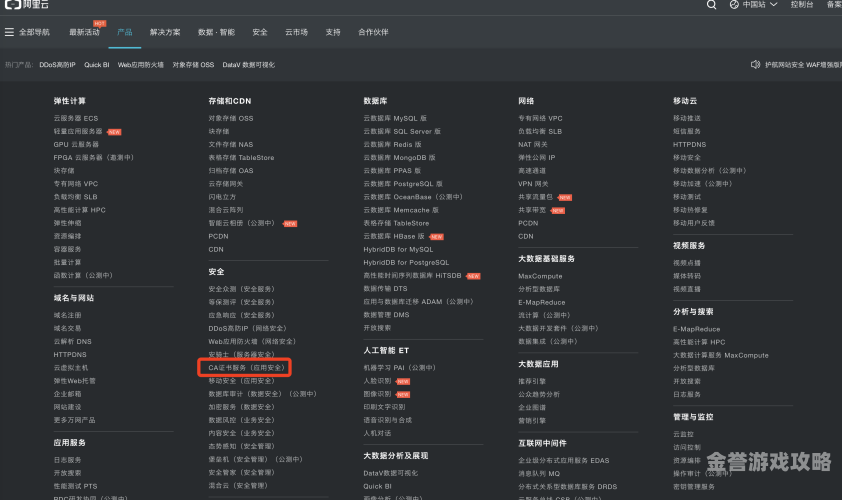Click the Alibaba Cloud logo
The image size is (842, 500).
coord(27,4)
